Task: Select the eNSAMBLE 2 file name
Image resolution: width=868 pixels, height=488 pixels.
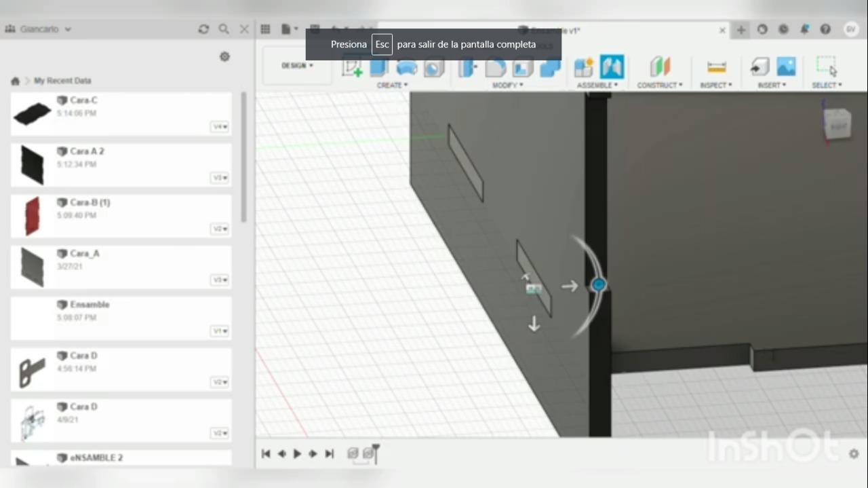Action: (96, 458)
